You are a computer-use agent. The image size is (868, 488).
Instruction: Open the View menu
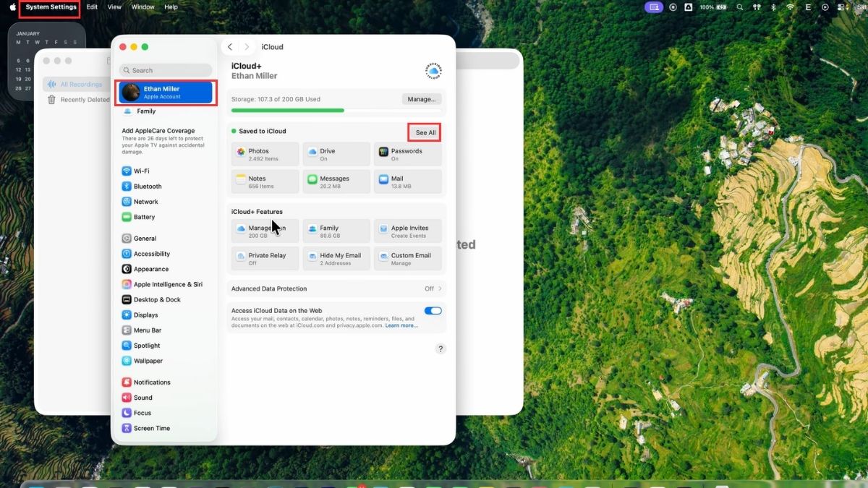(114, 7)
